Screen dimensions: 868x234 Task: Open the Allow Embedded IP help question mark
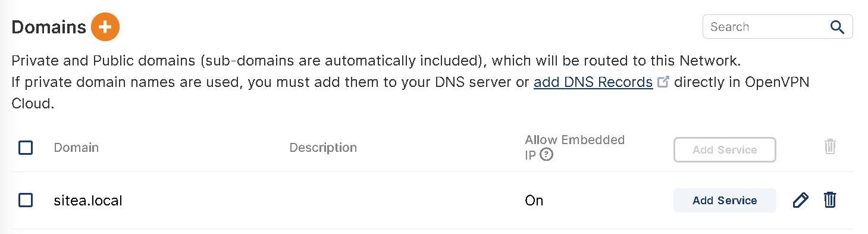tap(547, 155)
